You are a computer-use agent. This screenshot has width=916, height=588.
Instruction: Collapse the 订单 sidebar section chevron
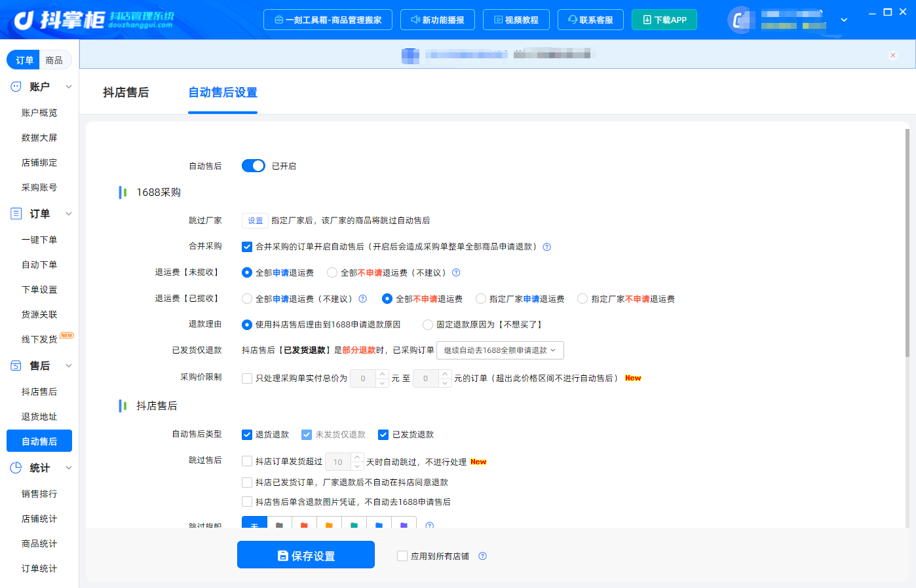tap(68, 213)
